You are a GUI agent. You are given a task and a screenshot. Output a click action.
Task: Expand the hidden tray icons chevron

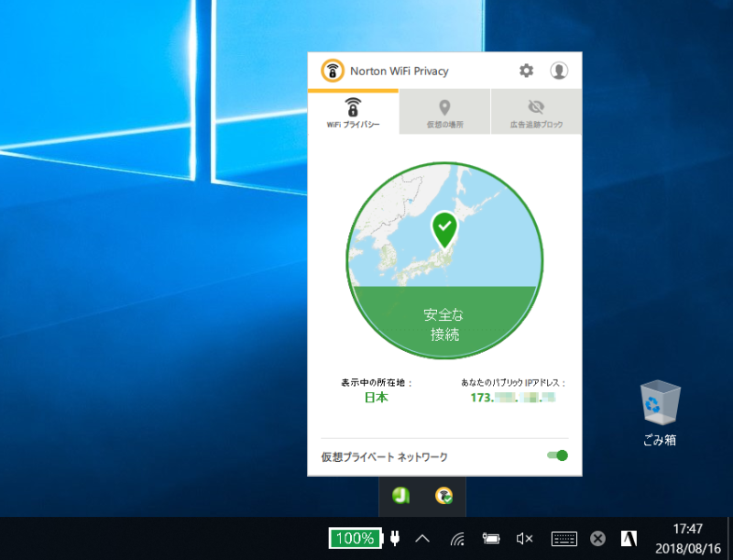pyautogui.click(x=422, y=538)
